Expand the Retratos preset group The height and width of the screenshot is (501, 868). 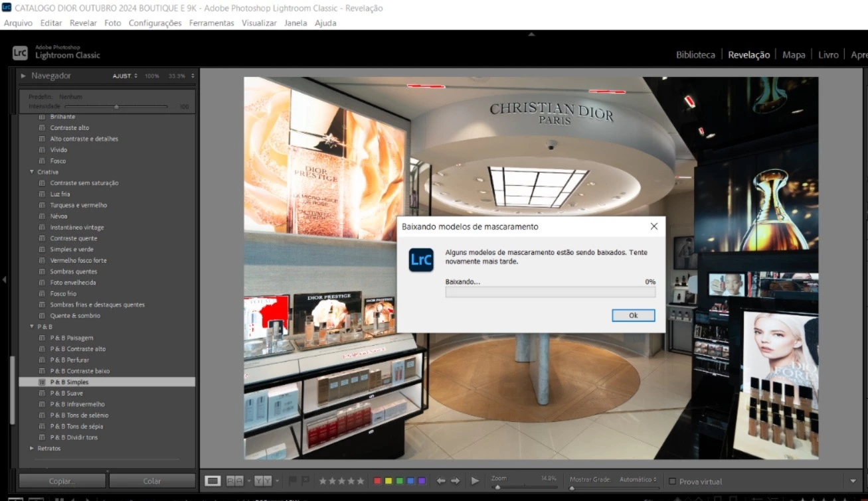[x=31, y=449]
